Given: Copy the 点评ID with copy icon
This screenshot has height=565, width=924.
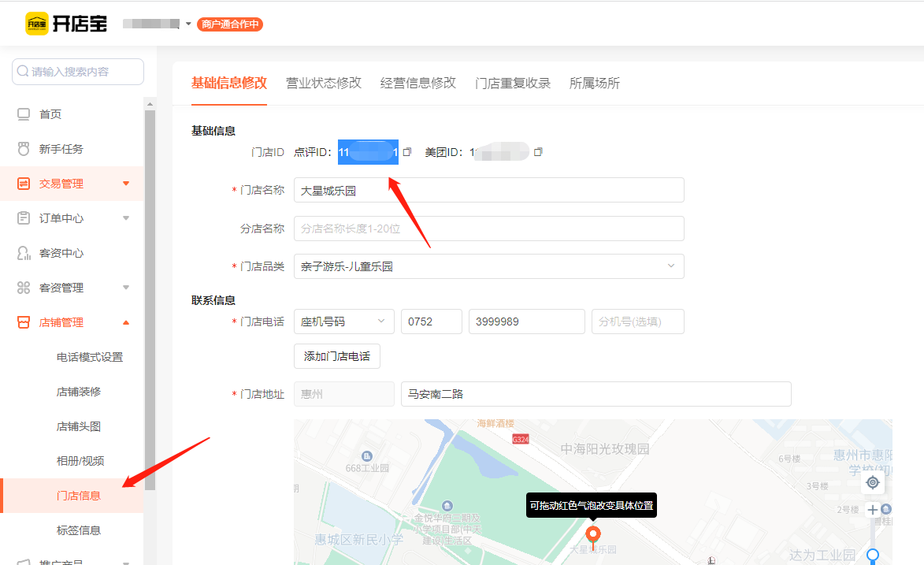Looking at the screenshot, I should [407, 152].
